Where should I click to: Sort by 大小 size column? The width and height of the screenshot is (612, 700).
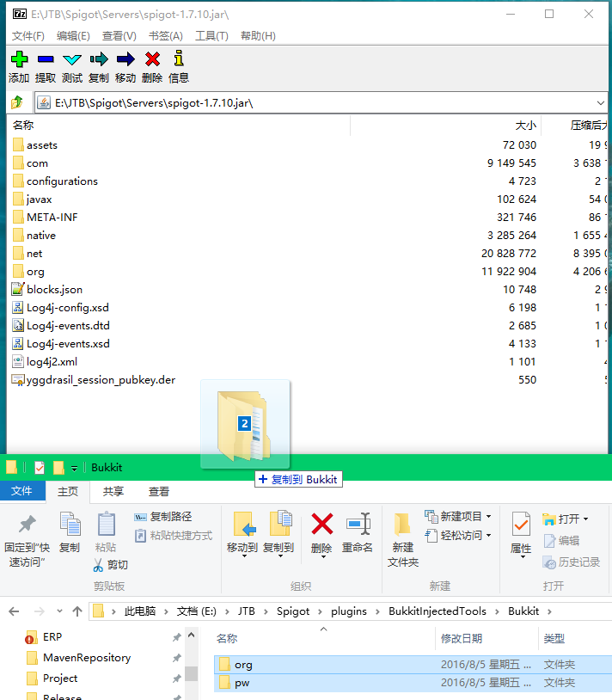(x=526, y=126)
